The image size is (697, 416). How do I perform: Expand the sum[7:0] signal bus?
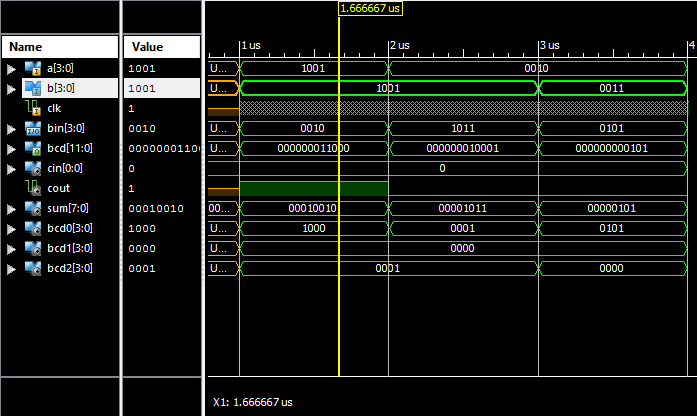click(11, 209)
